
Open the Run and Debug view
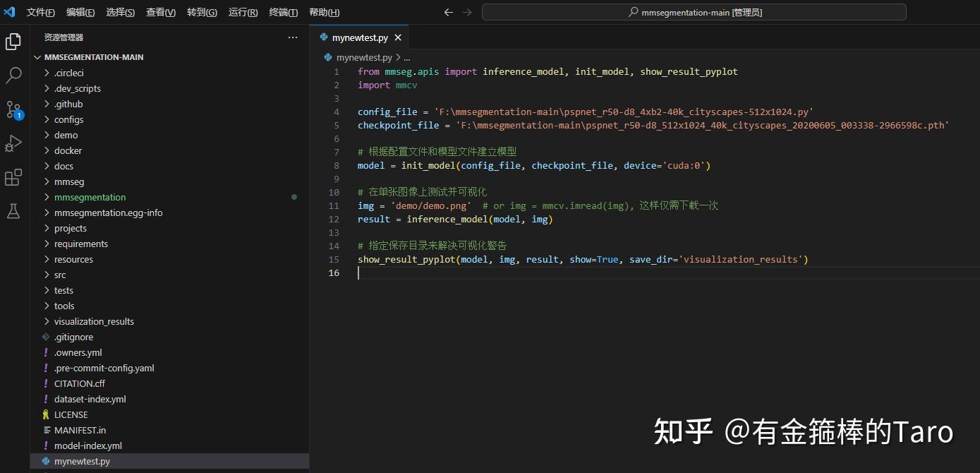point(13,143)
